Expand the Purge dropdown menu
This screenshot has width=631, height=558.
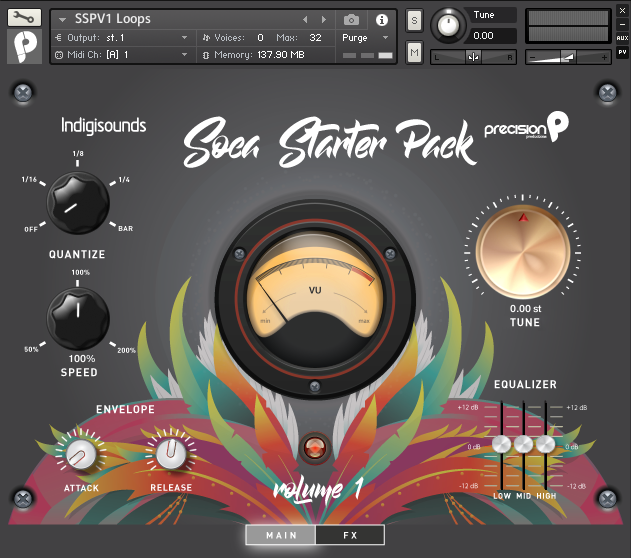[x=366, y=37]
